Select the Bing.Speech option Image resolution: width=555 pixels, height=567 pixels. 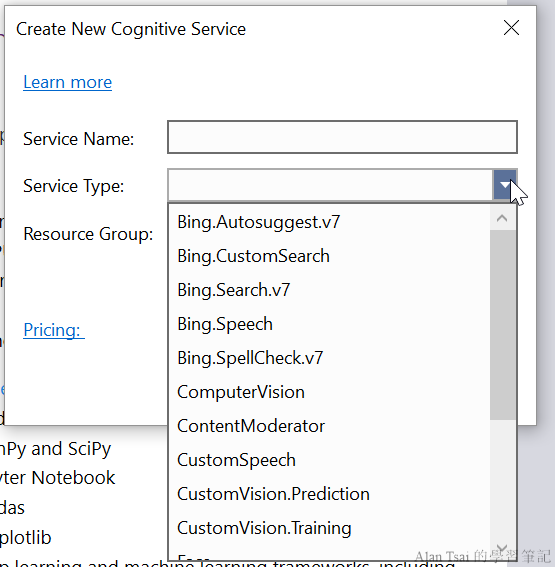pyautogui.click(x=329, y=324)
